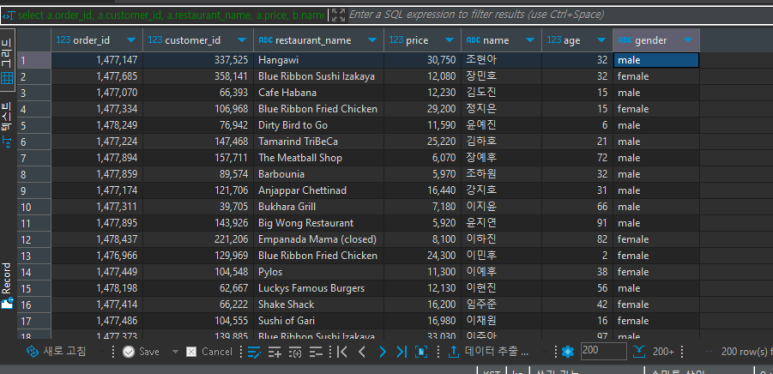Click the Cafe Habana cell

coord(318,93)
